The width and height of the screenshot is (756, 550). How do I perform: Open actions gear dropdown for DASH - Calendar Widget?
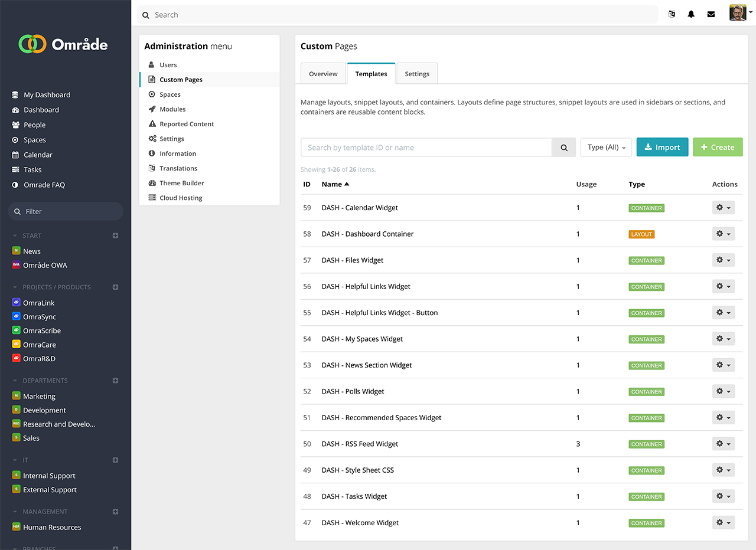723,208
